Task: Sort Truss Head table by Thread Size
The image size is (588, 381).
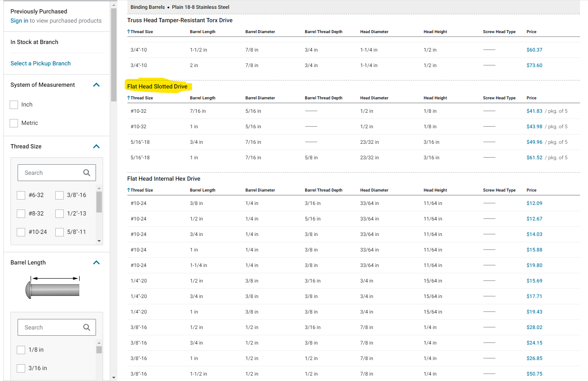Action: click(x=140, y=32)
